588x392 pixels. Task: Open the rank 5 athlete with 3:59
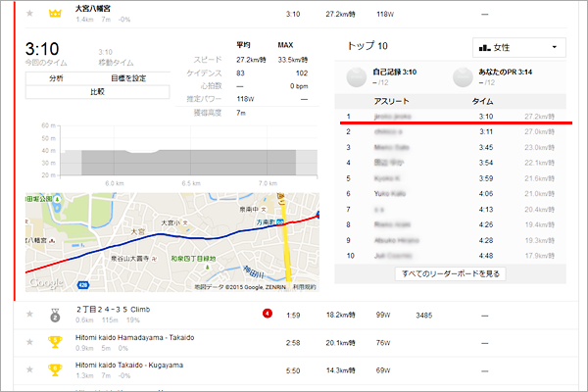[x=387, y=178]
